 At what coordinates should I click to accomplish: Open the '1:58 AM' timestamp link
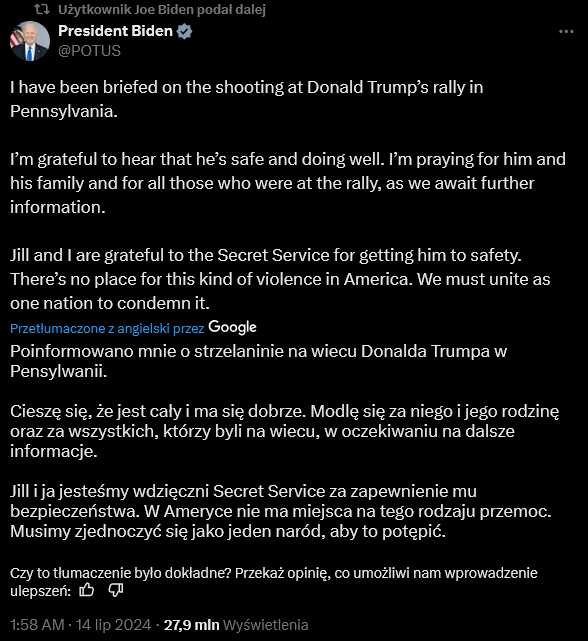[37, 625]
